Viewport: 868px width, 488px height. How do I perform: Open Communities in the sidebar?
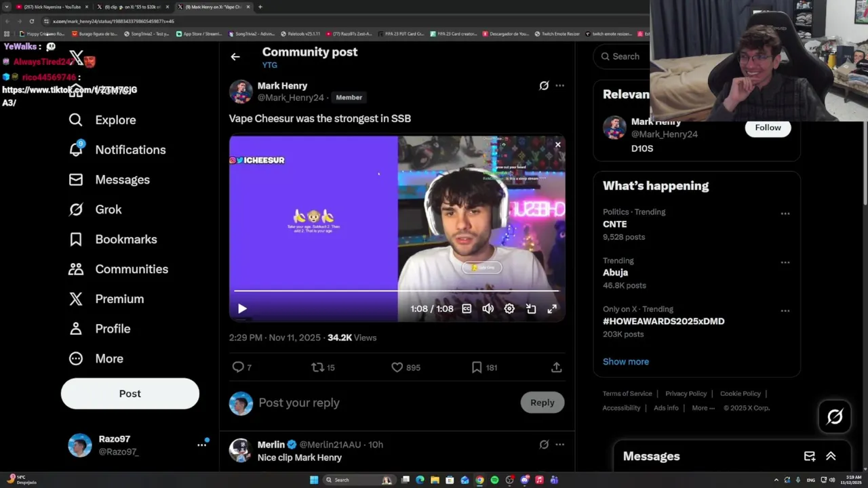tap(118, 269)
